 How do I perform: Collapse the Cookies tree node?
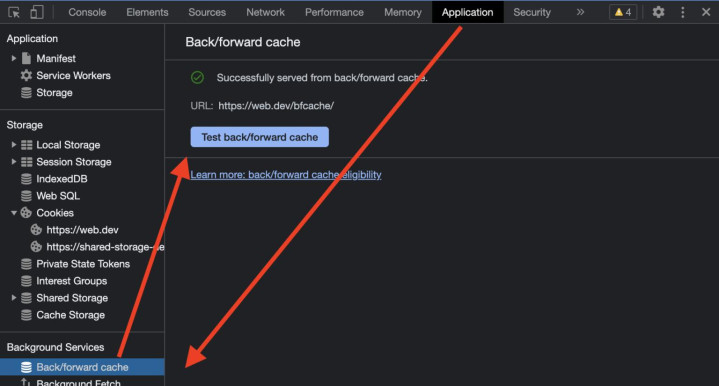pos(13,213)
